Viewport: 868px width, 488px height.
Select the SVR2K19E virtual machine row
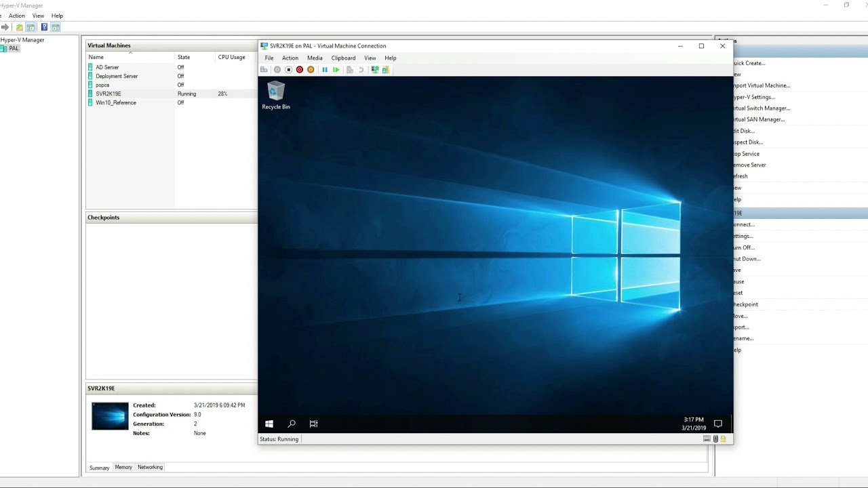click(172, 94)
